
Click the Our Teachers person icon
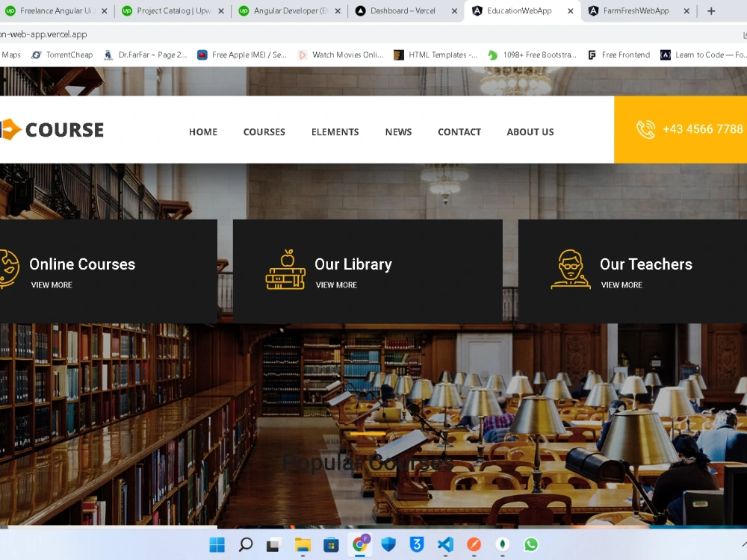click(x=570, y=270)
